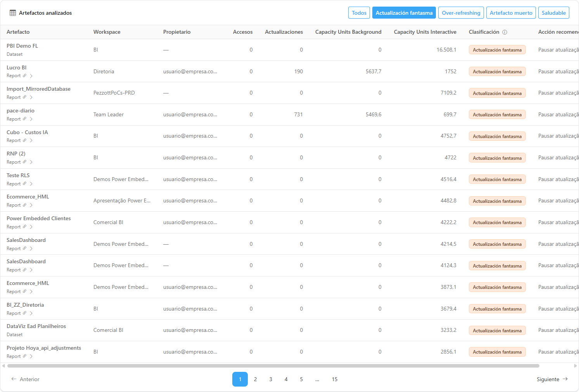Click the Actualizaciones column header
The height and width of the screenshot is (392, 579).
point(284,32)
